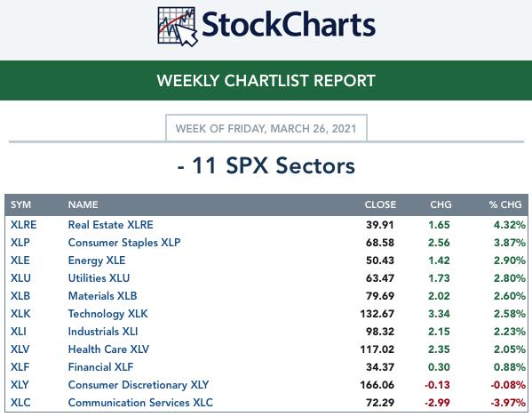Click the Technology XLK link
Viewport: 532px width, 417px height.
pyautogui.click(x=107, y=314)
